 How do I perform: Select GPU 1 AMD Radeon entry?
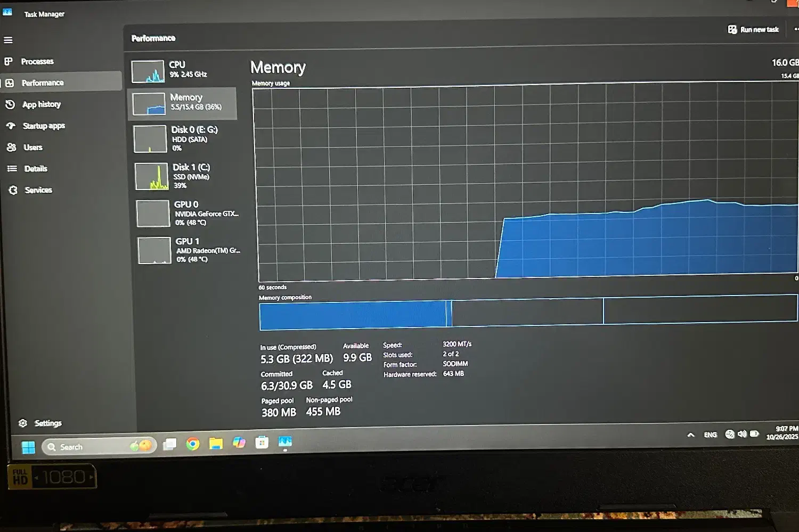point(188,250)
